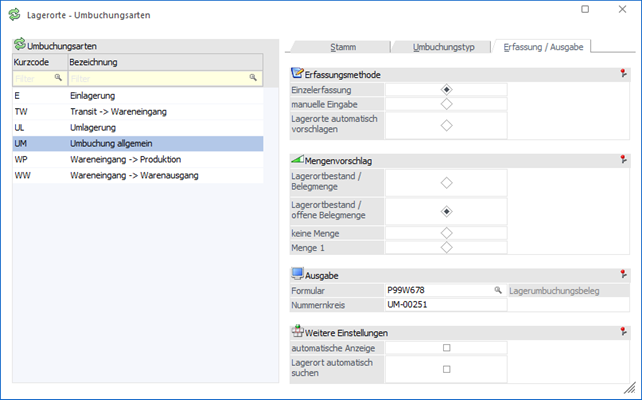Choose the keine Menge radio option
This screenshot has width=642, height=400.
click(446, 233)
